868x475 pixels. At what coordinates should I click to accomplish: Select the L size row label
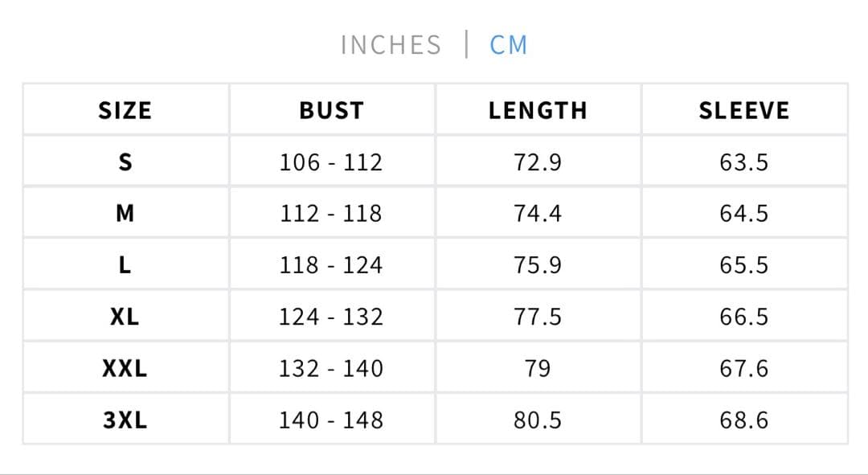(125, 265)
